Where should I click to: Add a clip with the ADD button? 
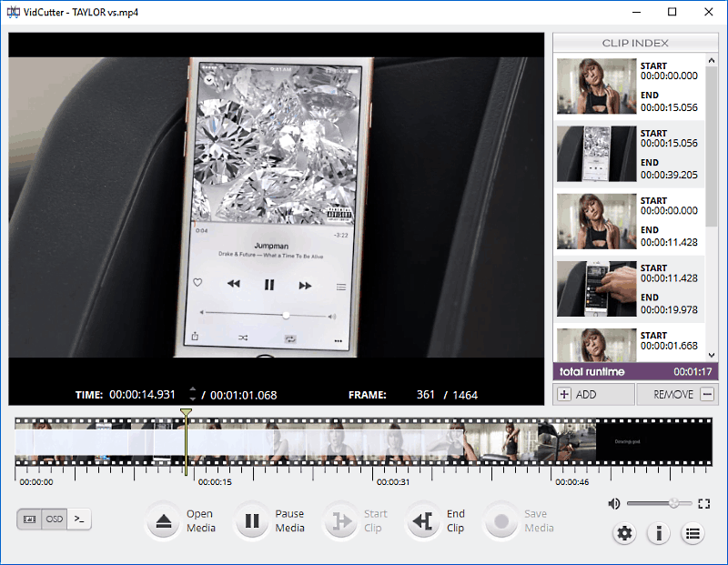[x=594, y=395]
